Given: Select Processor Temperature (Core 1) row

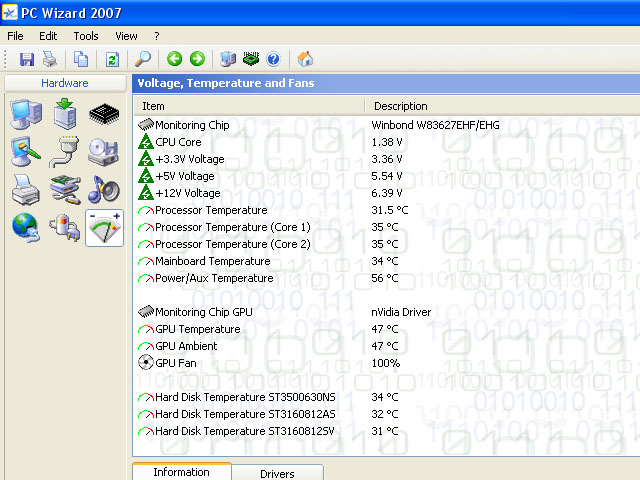Looking at the screenshot, I should [x=387, y=227].
